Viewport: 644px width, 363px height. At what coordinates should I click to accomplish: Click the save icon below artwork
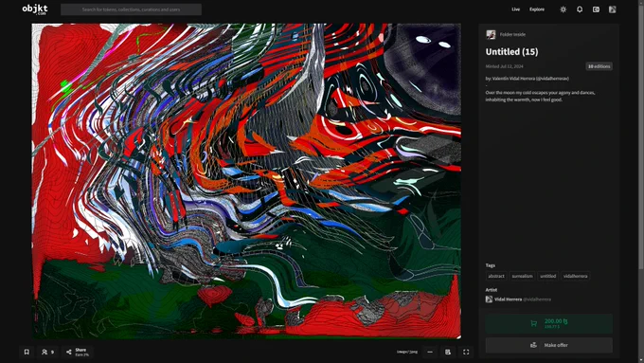pyautogui.click(x=448, y=352)
